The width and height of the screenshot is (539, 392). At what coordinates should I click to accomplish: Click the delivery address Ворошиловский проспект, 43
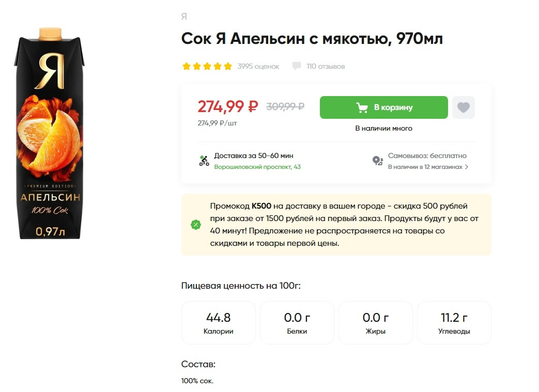[257, 167]
